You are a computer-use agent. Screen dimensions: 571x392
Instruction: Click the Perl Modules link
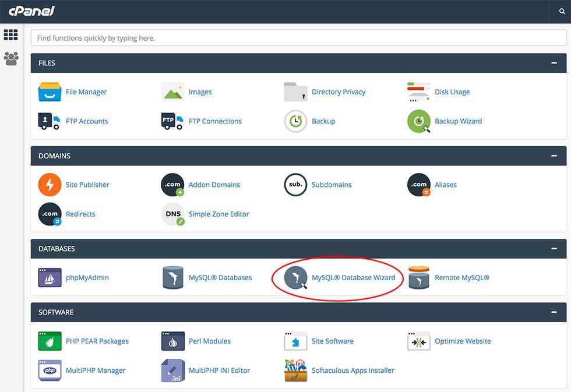pyautogui.click(x=210, y=341)
